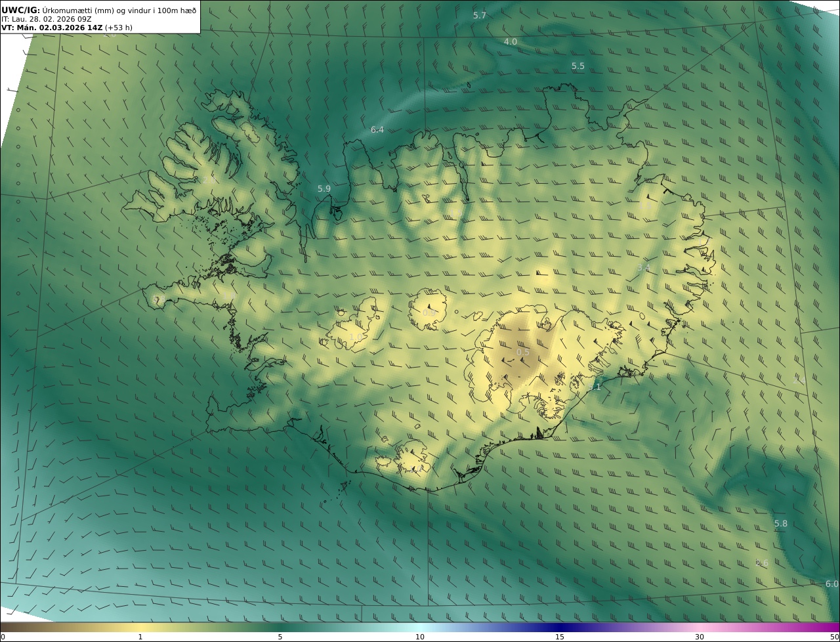This screenshot has height=642, width=840.
Task: Select the 4.0 precipitable water label
Action: 511,41
